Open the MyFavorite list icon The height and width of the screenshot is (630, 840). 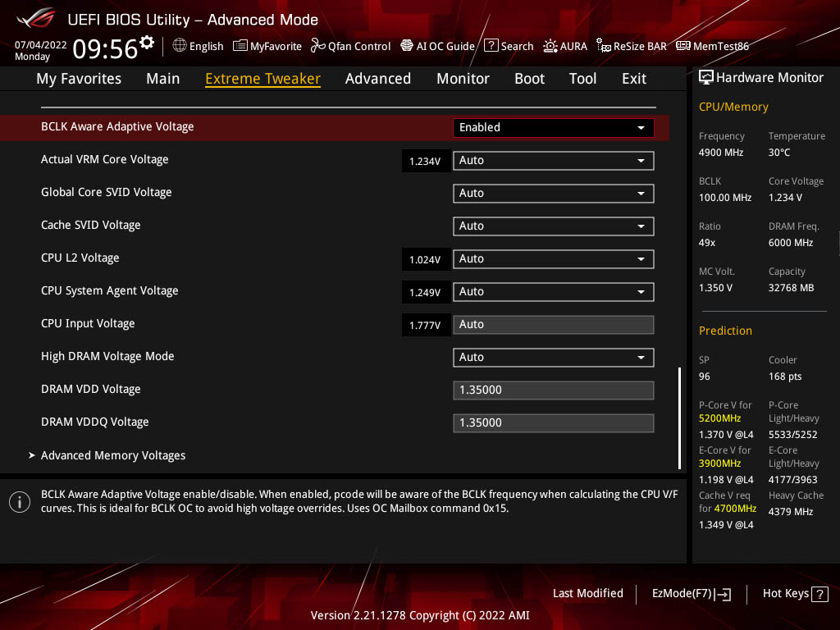point(240,46)
